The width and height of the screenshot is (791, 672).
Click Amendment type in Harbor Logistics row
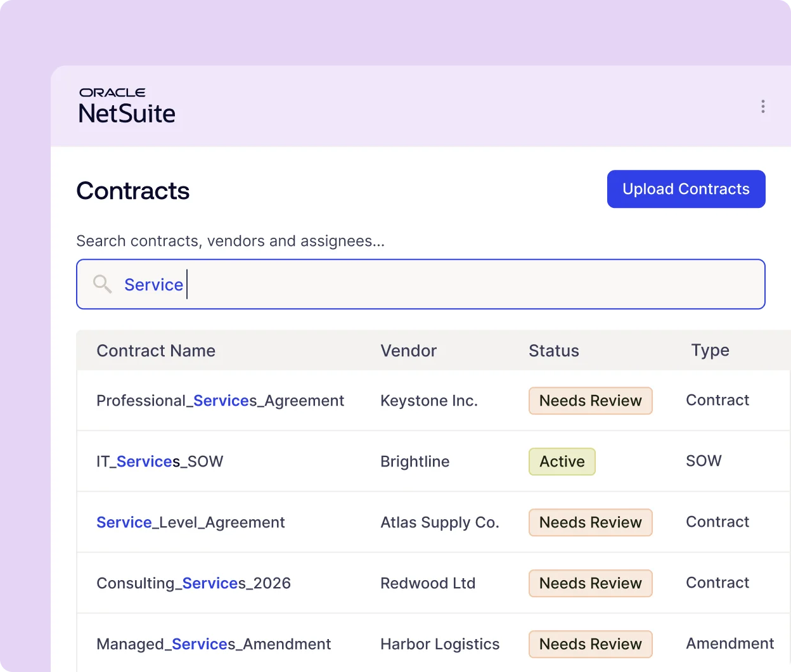(x=730, y=643)
